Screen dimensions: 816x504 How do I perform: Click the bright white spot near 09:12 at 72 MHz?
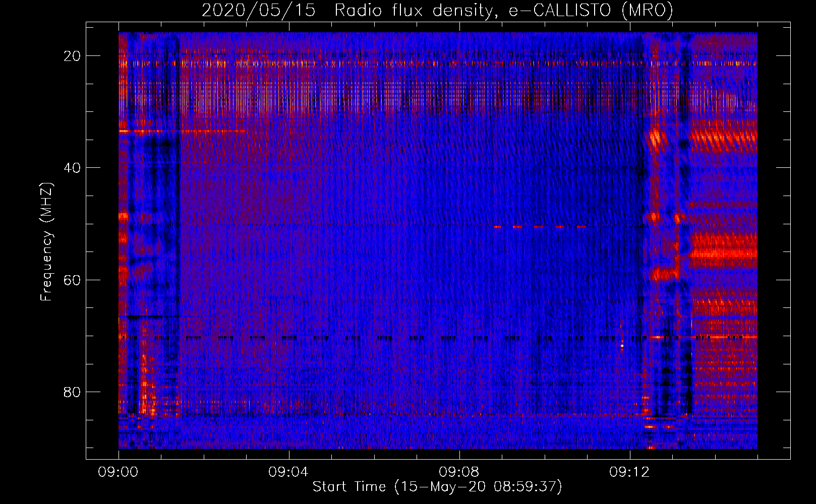pyautogui.click(x=622, y=345)
